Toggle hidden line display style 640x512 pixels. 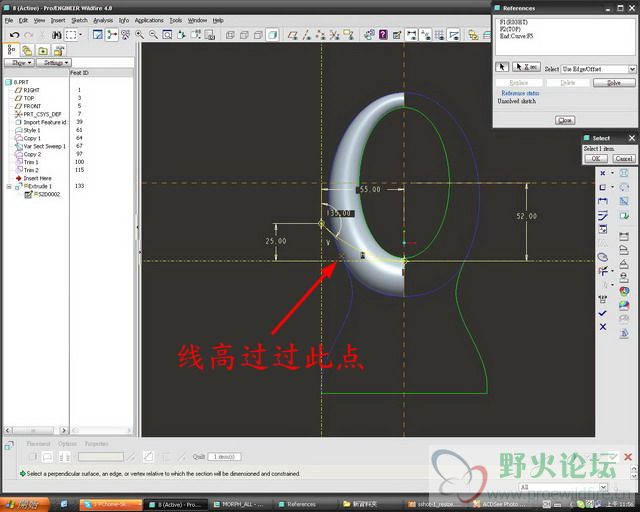[x=244, y=35]
